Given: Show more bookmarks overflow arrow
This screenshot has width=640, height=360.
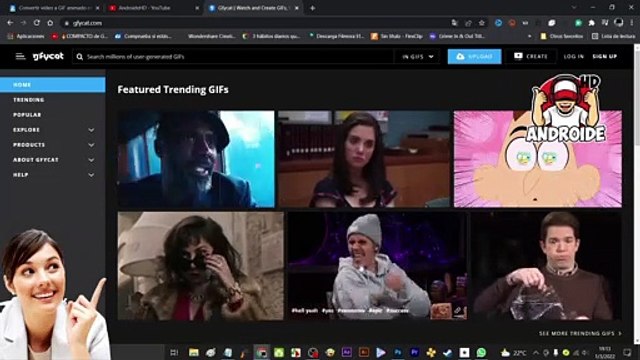Looking at the screenshot, I should click(529, 36).
